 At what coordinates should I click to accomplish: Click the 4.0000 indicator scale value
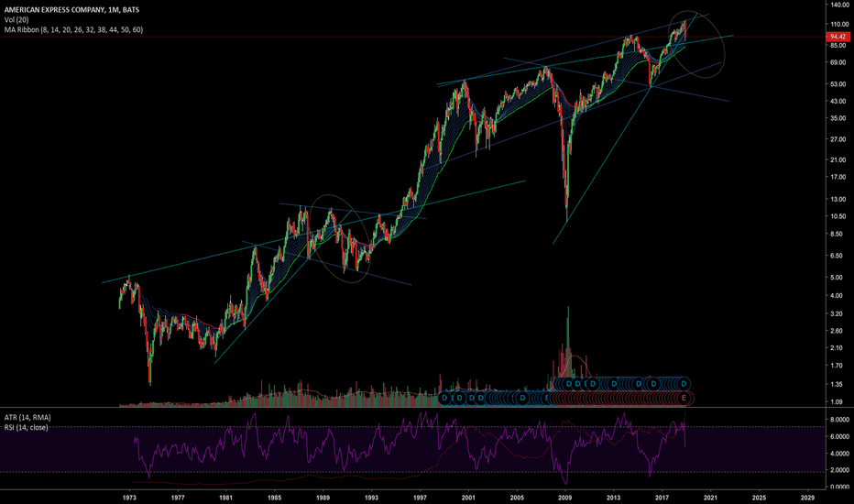pyautogui.click(x=839, y=454)
